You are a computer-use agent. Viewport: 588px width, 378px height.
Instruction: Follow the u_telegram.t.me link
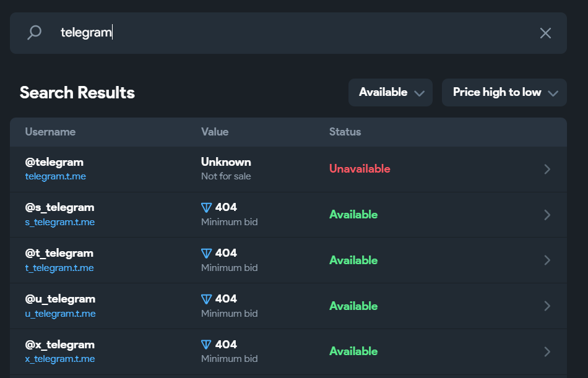coord(61,314)
